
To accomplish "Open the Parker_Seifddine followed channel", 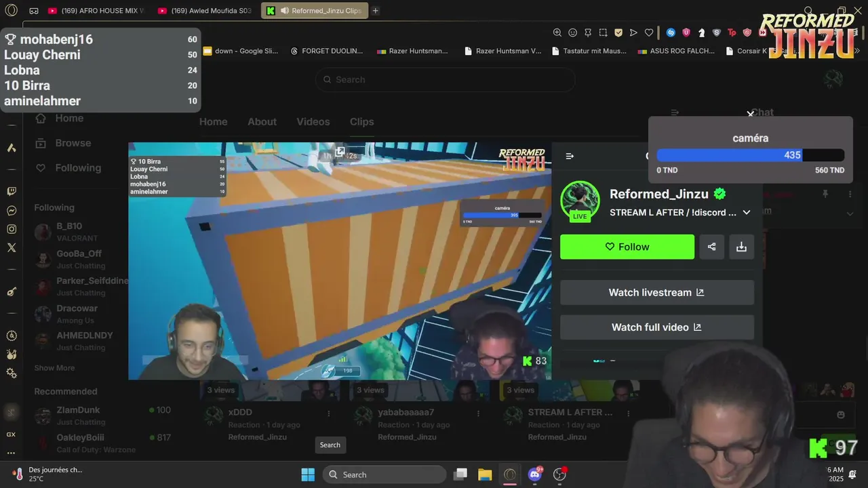I will (x=81, y=286).
